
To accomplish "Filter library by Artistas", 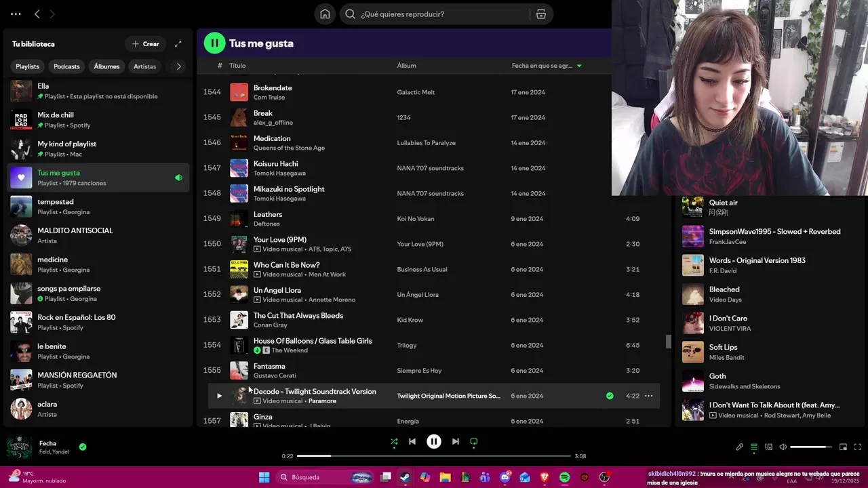I will click(x=145, y=66).
